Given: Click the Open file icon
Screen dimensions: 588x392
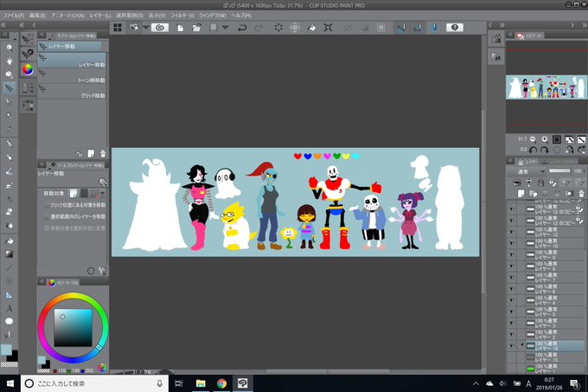Looking at the screenshot, I should pyautogui.click(x=196, y=28).
